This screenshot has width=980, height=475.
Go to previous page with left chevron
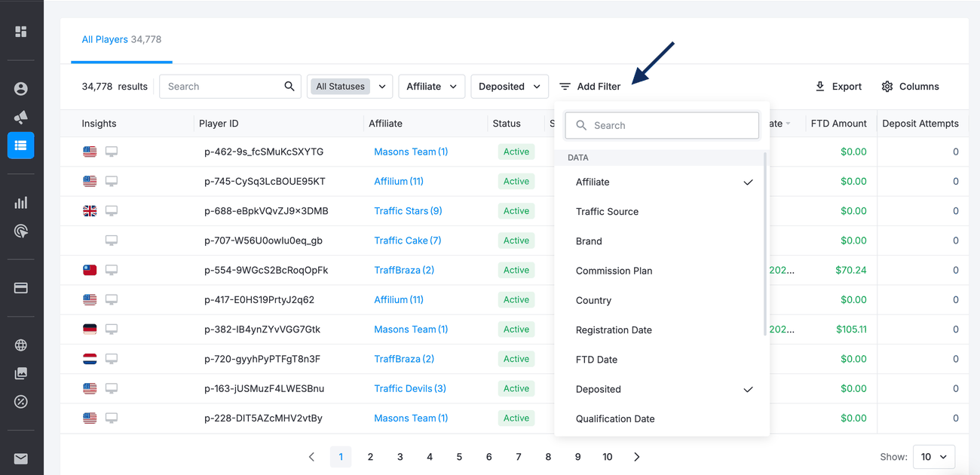coord(311,457)
